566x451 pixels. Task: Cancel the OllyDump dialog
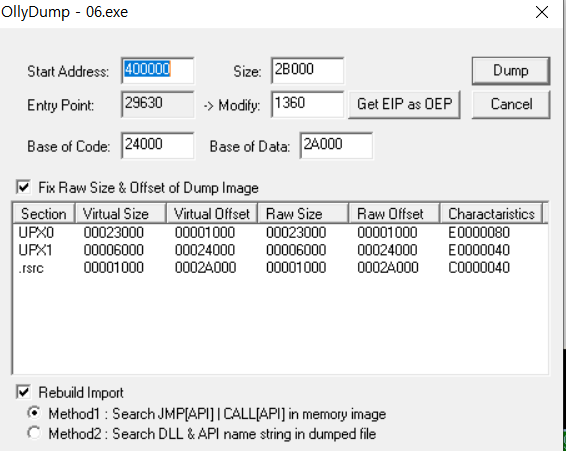click(x=511, y=104)
